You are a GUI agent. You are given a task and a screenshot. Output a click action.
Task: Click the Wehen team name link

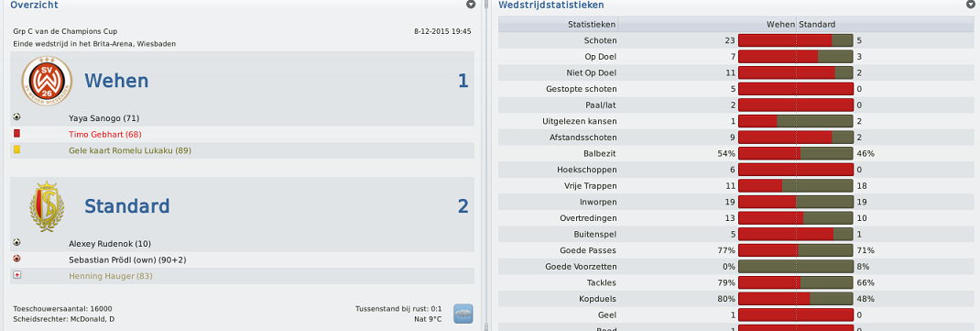116,81
